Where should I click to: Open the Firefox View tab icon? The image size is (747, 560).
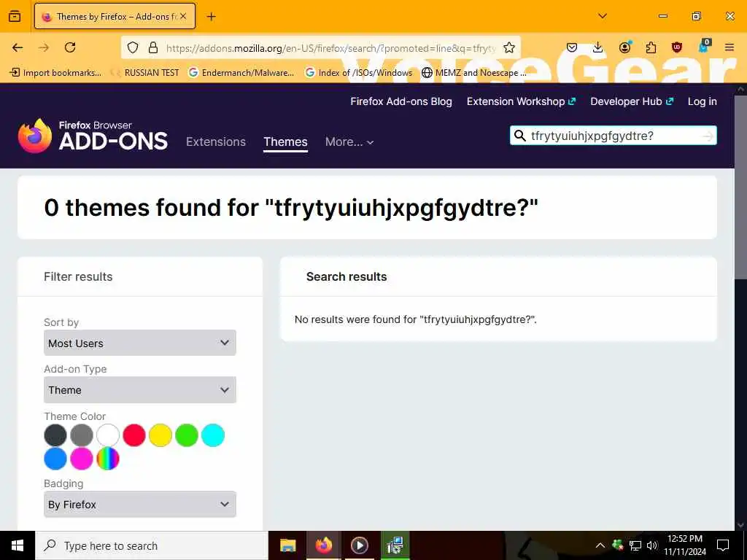tap(15, 16)
